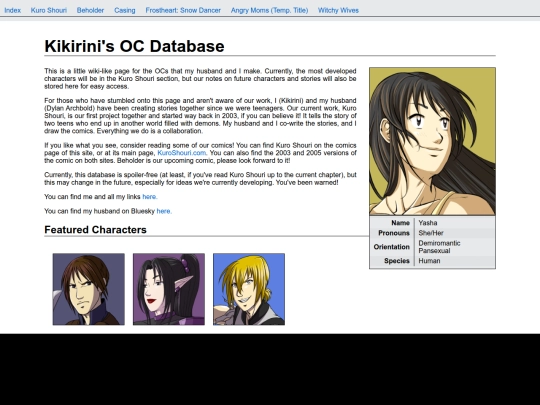Screen dimensions: 540x405
Task: Click the 'Featured Characters' heading
Action: click(95, 230)
